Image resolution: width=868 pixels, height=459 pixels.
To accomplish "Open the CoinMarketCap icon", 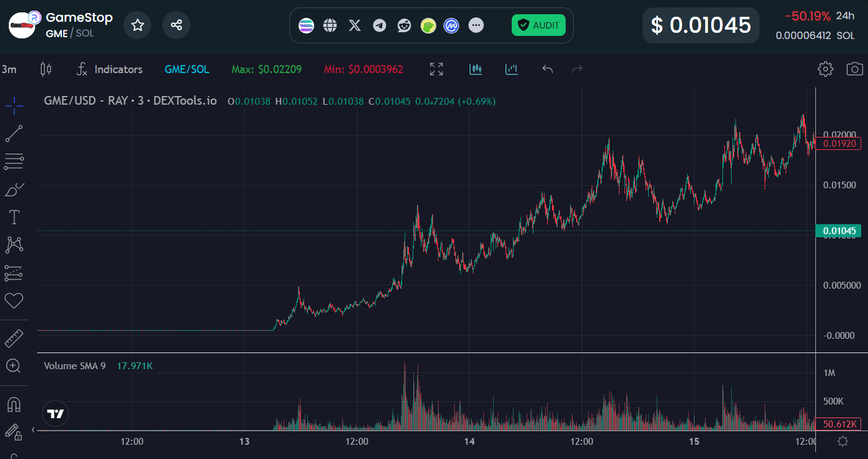I will (452, 25).
